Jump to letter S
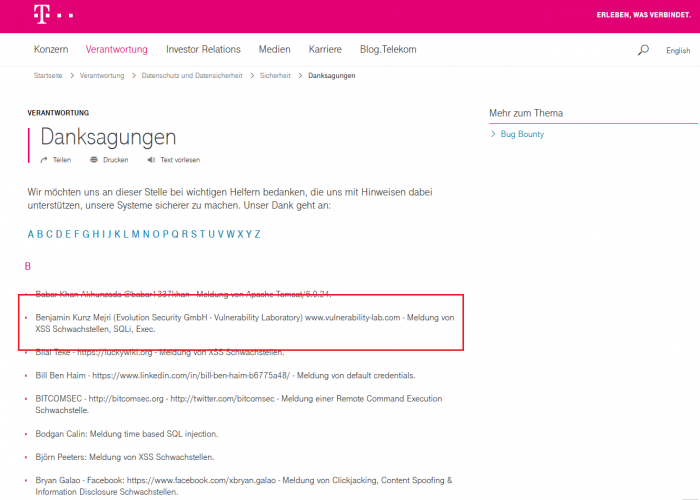 click(x=194, y=234)
